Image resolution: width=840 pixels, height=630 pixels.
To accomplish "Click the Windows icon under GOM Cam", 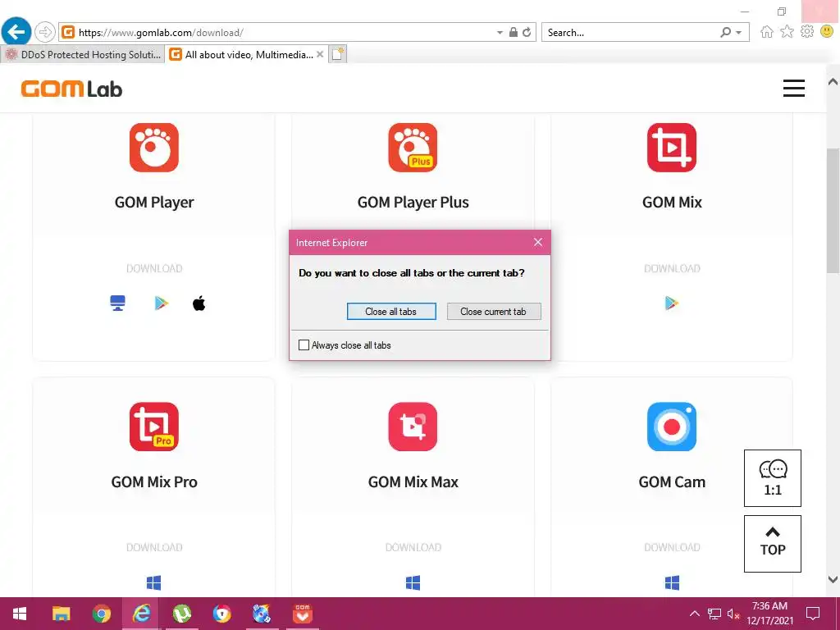I will [672, 582].
